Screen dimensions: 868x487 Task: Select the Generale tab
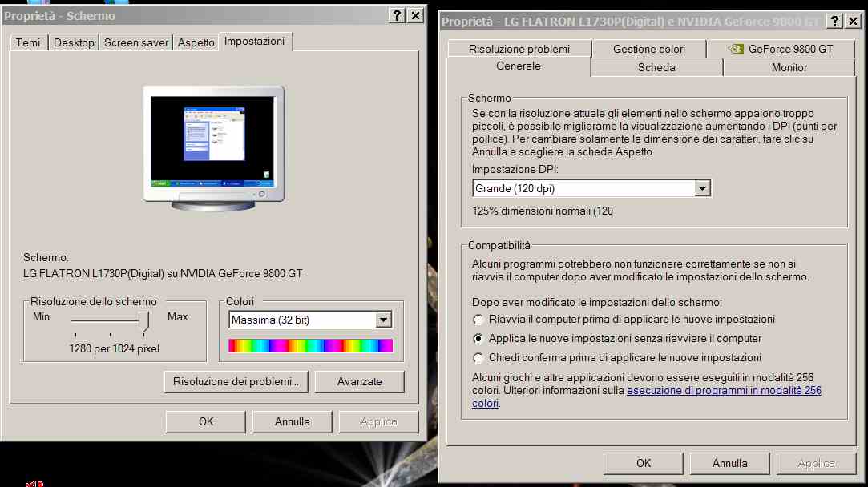[x=519, y=66]
